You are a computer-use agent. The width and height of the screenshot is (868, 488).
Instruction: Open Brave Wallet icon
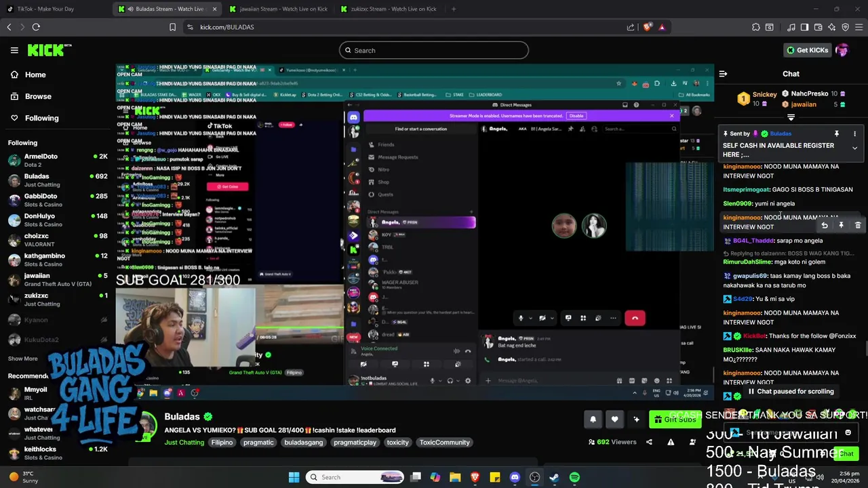[818, 27]
